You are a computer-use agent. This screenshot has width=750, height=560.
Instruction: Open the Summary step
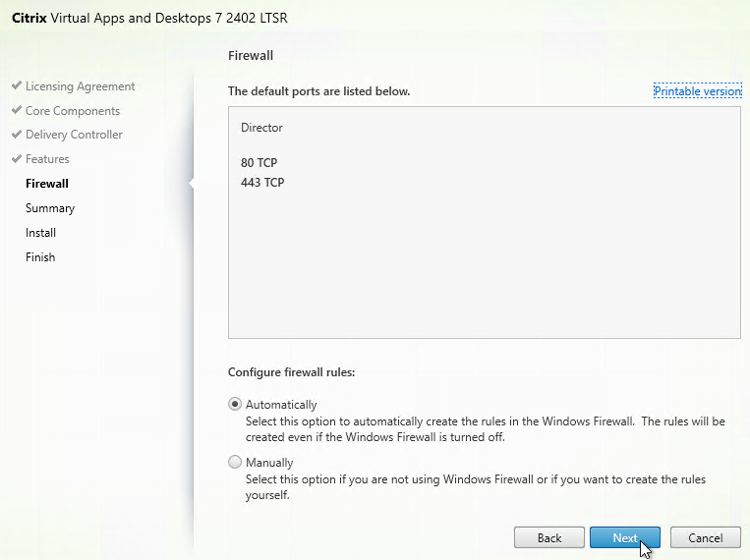[x=50, y=208]
